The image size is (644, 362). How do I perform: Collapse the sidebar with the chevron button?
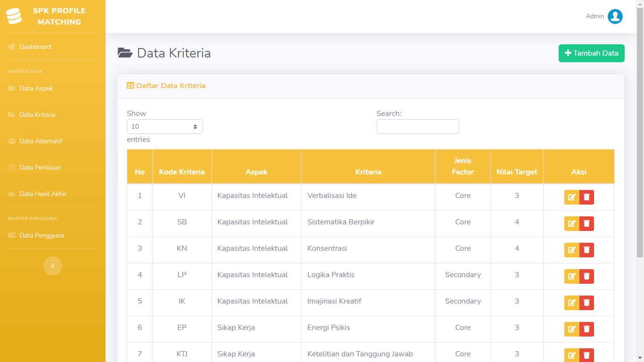53,266
